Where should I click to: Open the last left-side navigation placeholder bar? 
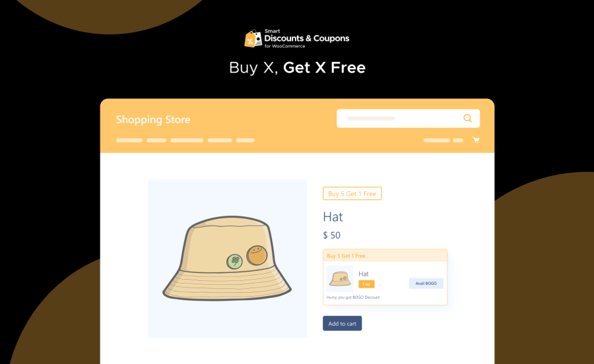coord(245,140)
